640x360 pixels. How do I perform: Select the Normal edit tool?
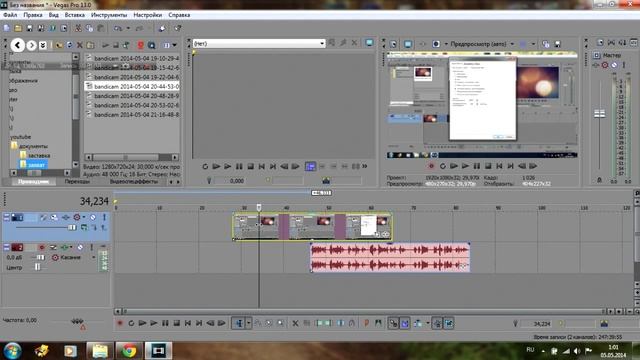(x=239, y=323)
